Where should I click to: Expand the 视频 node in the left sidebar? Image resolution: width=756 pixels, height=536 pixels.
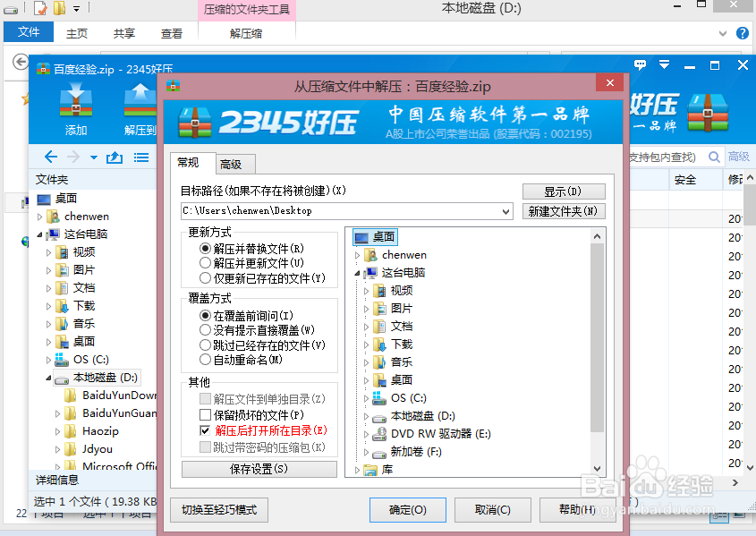(48, 252)
